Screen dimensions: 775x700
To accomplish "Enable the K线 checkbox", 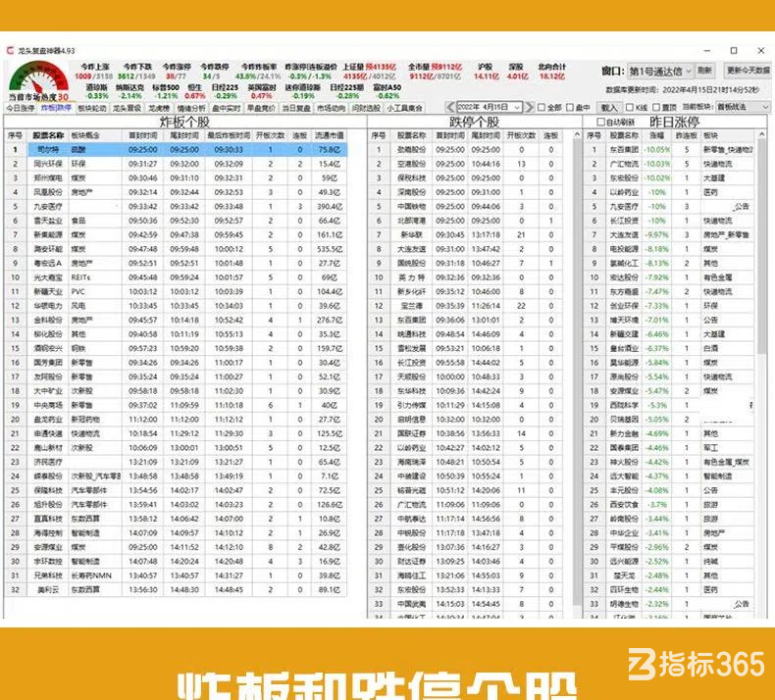I will tap(629, 107).
